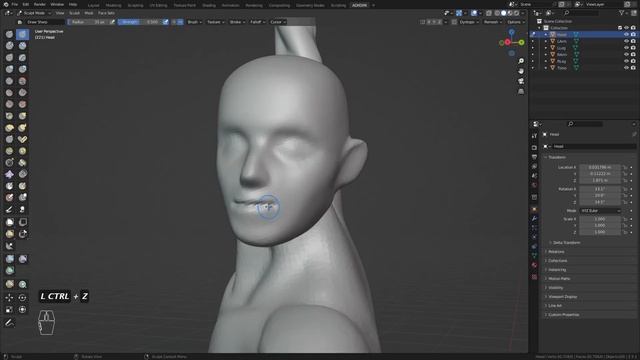Image resolution: width=640 pixels, height=360 pixels.
Task: Open the Sculpt Mode dropdown
Action: click(x=34, y=13)
